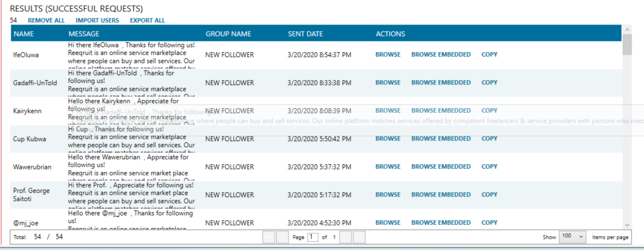The image size is (644, 250).
Task: Click BROWSE for Wawerubrian row
Action: [387, 166]
